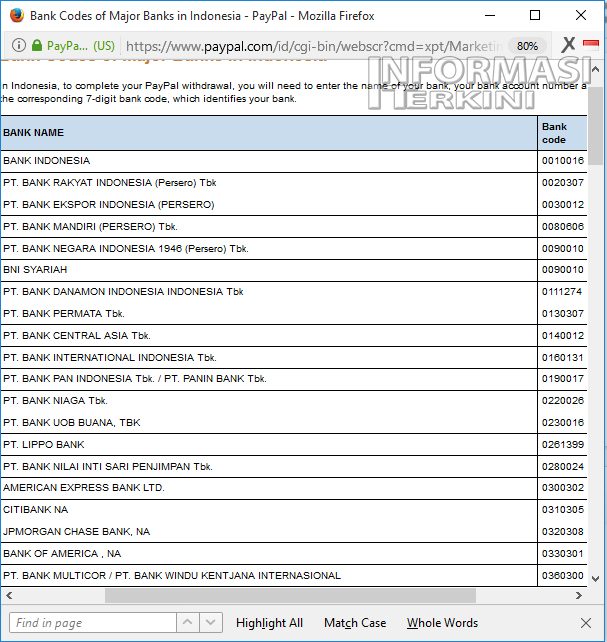Click the PayPal address bar URL
Viewport: 607px width, 642px height.
(x=314, y=46)
